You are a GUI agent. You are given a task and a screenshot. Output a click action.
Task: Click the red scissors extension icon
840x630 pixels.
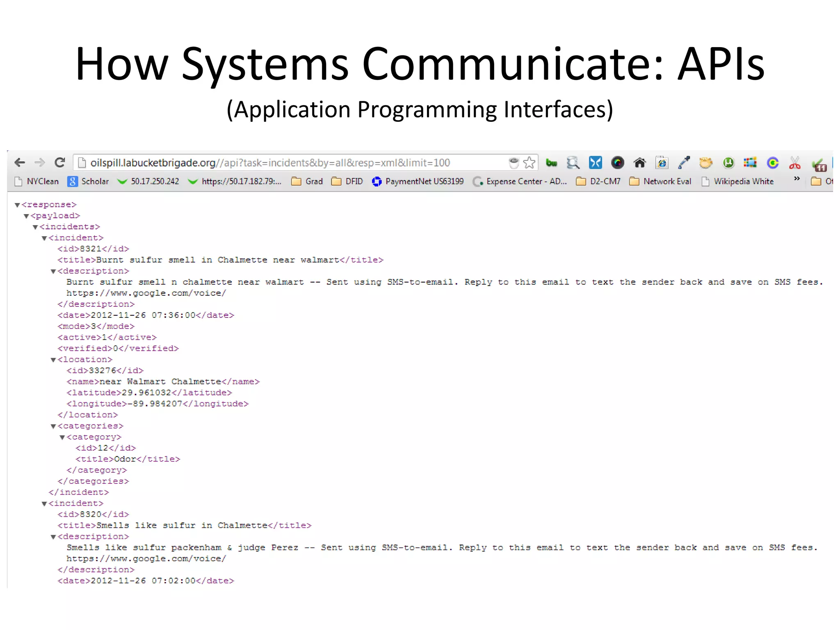pos(794,163)
